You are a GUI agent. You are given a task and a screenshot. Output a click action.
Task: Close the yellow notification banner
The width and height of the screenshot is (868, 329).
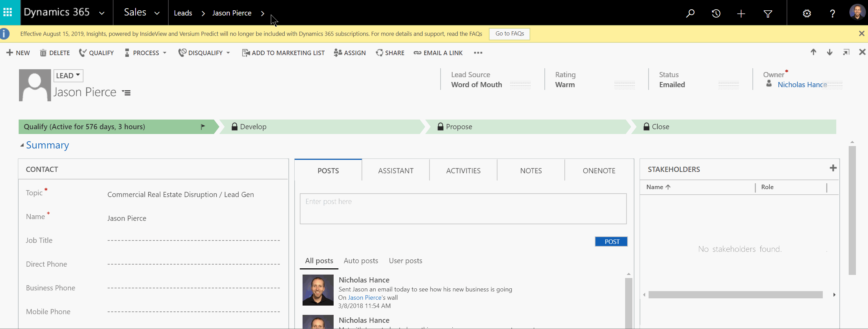click(861, 33)
